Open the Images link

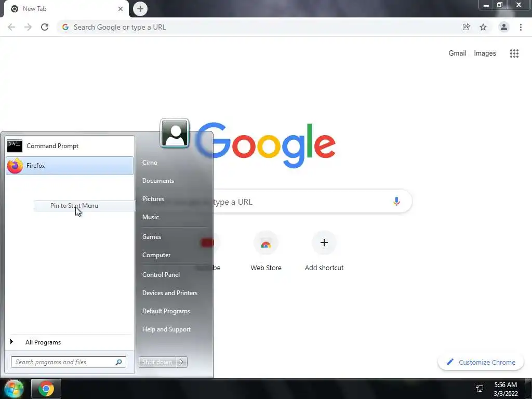(x=485, y=54)
